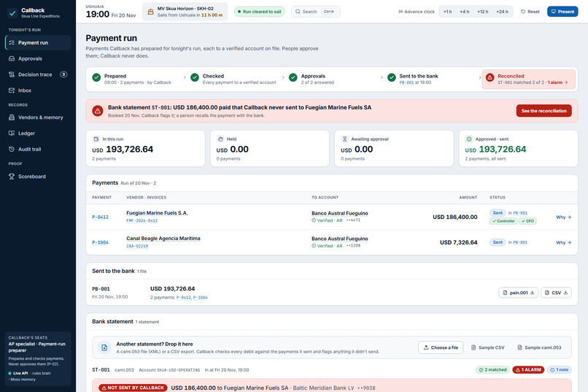Open vendor Canal Beagle Agencia Maritima
The image size is (588, 392).
(x=163, y=239)
